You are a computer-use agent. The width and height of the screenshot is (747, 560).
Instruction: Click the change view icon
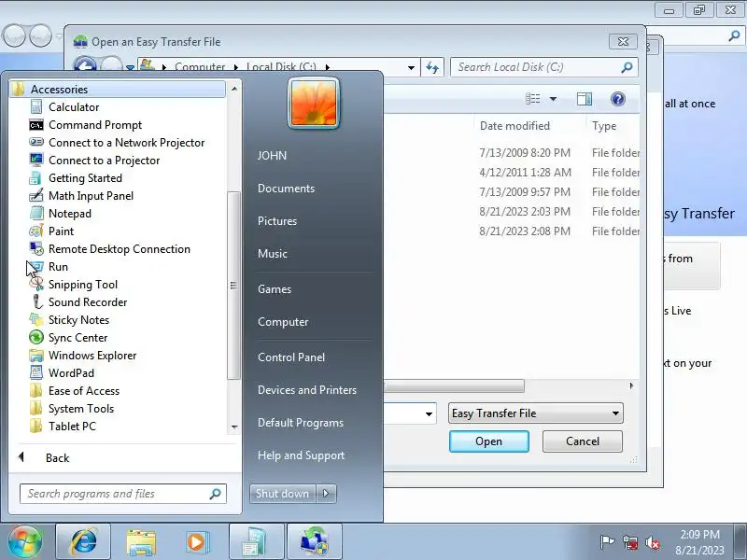point(532,99)
